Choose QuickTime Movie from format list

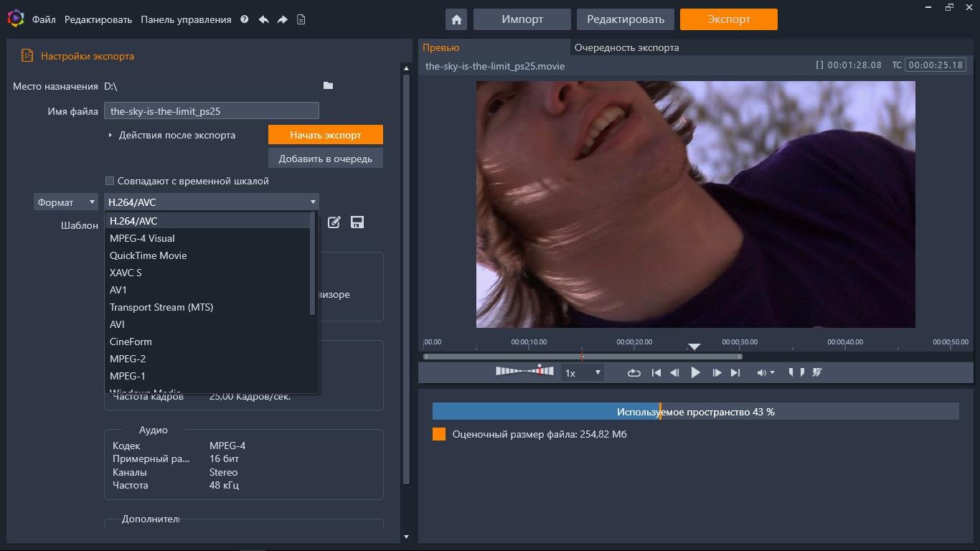[x=149, y=255]
